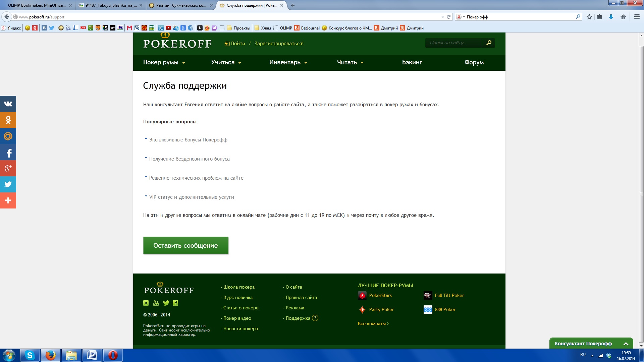
Task: Open Opera from the taskbar
Action: click(113, 355)
